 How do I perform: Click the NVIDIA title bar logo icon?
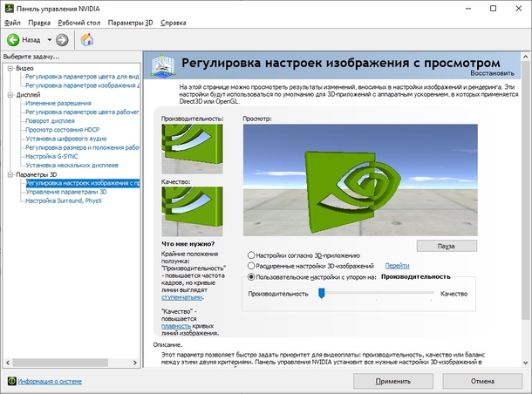click(x=10, y=9)
